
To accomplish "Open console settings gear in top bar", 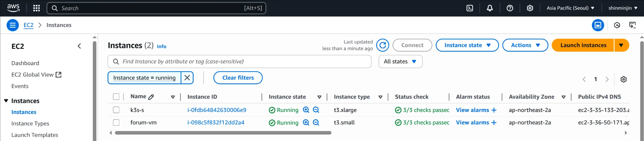I will (530, 8).
